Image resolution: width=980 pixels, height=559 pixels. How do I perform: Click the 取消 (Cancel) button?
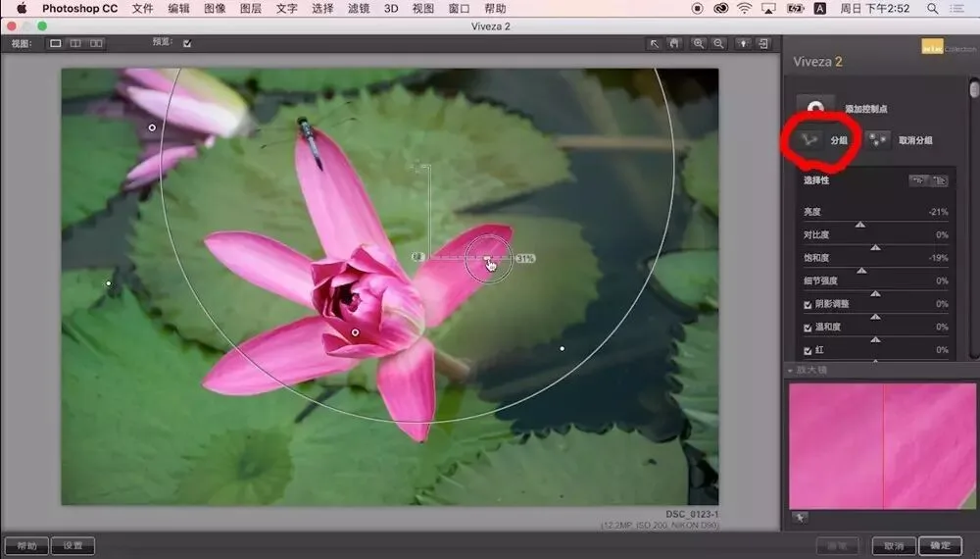(894, 546)
